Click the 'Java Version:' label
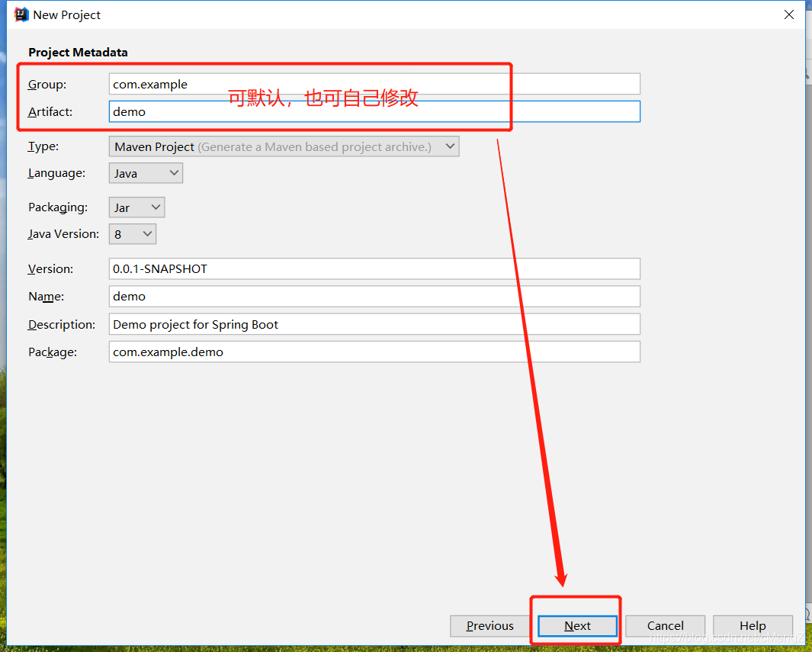The height and width of the screenshot is (652, 812). click(63, 234)
